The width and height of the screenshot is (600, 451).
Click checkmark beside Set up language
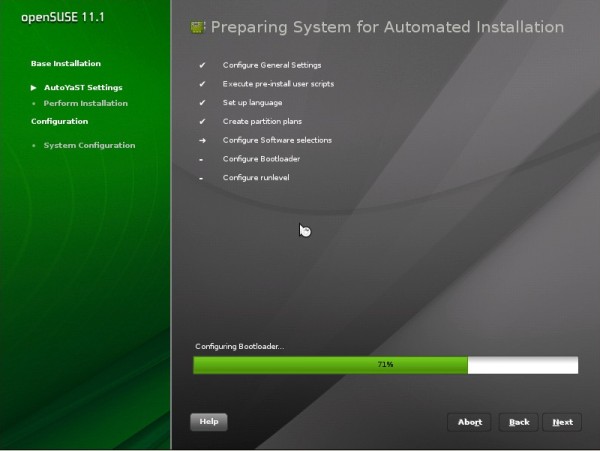pos(202,103)
